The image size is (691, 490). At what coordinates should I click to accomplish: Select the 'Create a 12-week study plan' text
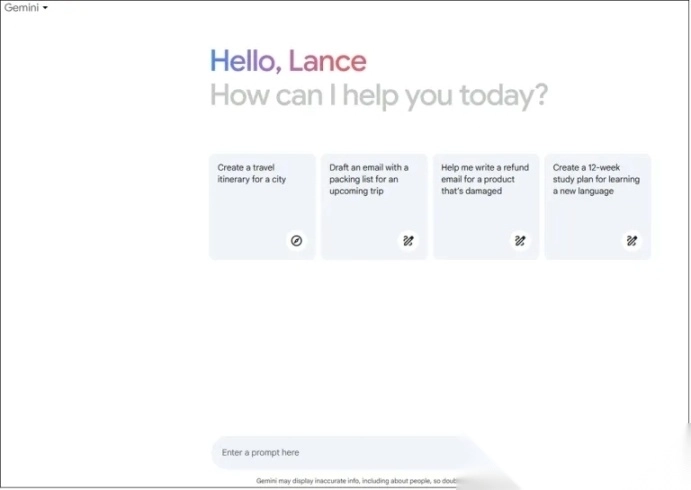point(595,179)
